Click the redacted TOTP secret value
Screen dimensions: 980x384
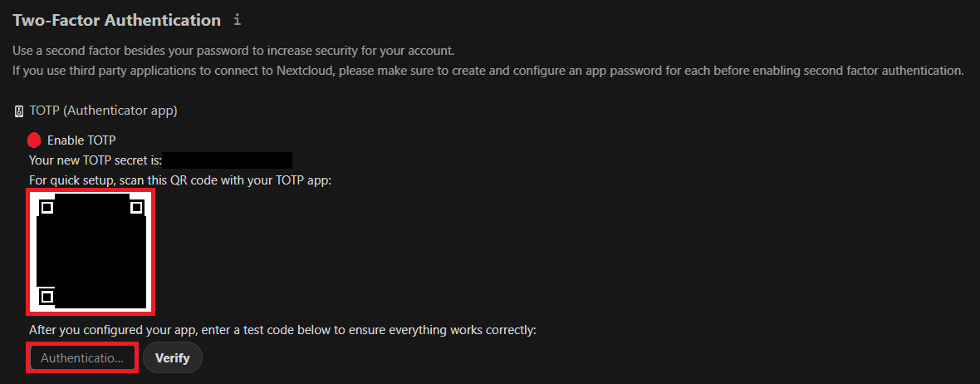click(x=228, y=160)
